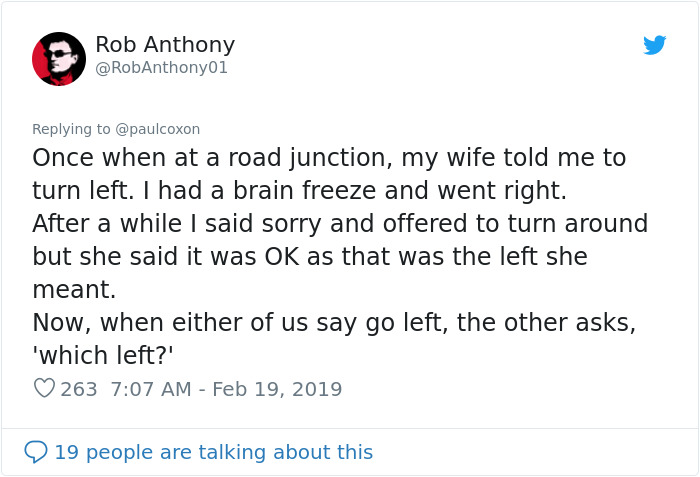Click the line 'Once when at a road junction'
Screen dimensions: 700x477
(x=328, y=158)
